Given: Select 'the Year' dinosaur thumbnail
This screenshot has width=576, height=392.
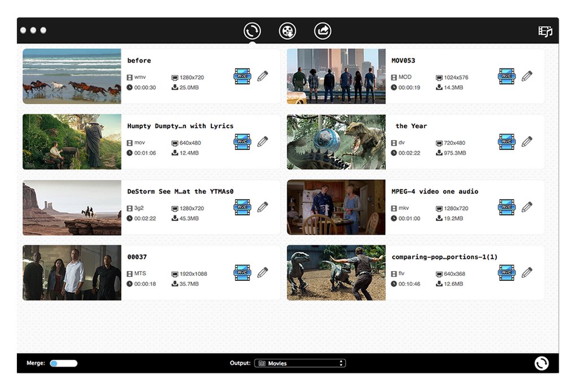Looking at the screenshot, I should 336,142.
